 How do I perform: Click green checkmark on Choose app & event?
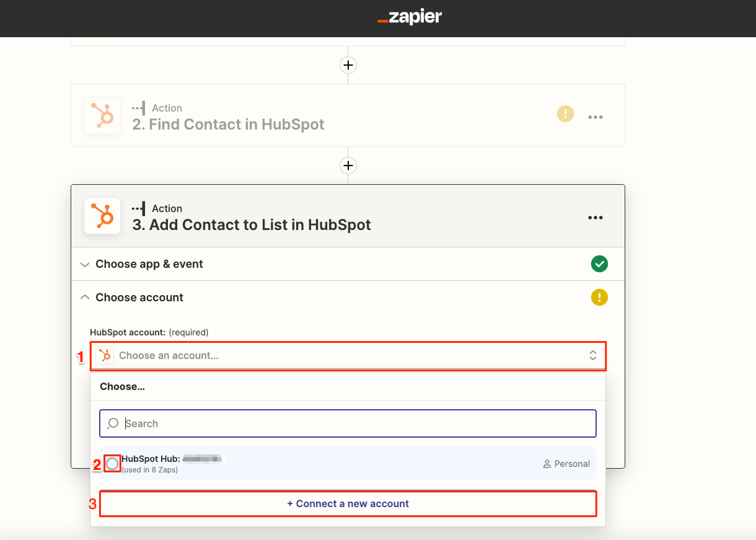(599, 264)
